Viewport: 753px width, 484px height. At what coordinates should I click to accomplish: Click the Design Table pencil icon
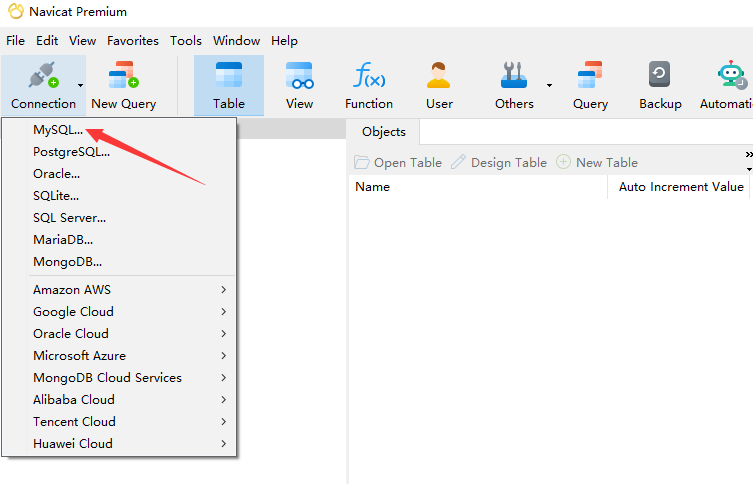click(458, 162)
